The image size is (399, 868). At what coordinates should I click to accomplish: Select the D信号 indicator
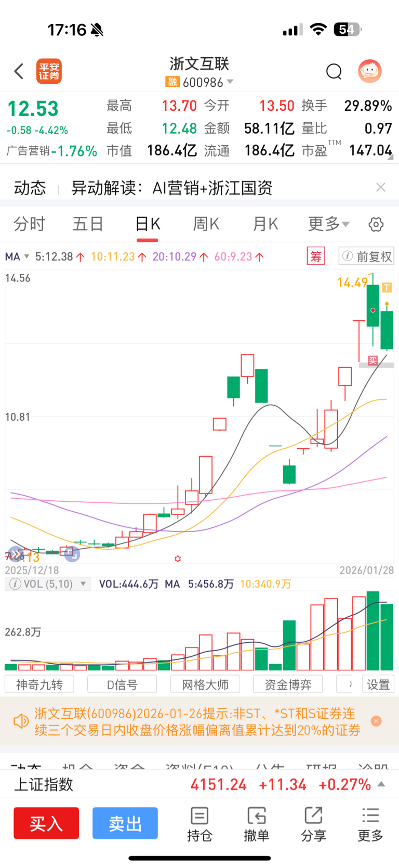pos(122,684)
